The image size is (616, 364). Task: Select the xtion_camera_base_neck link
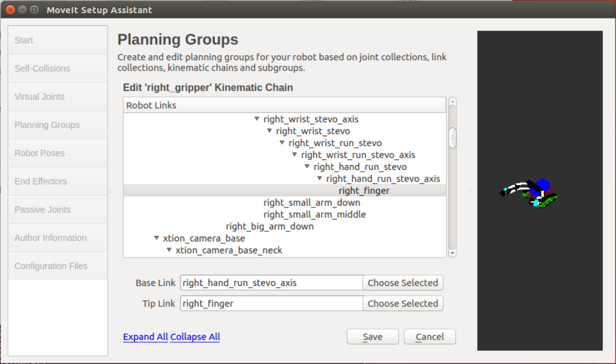coord(229,250)
